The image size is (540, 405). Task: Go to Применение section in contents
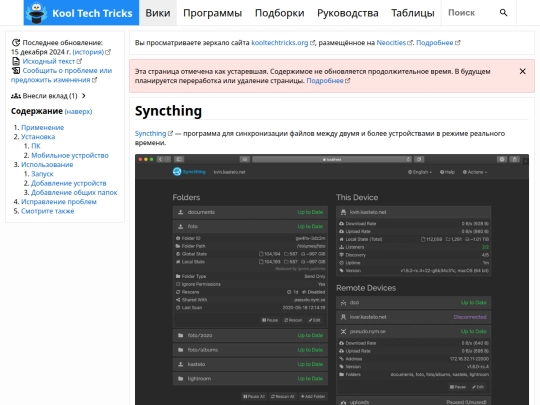point(43,127)
